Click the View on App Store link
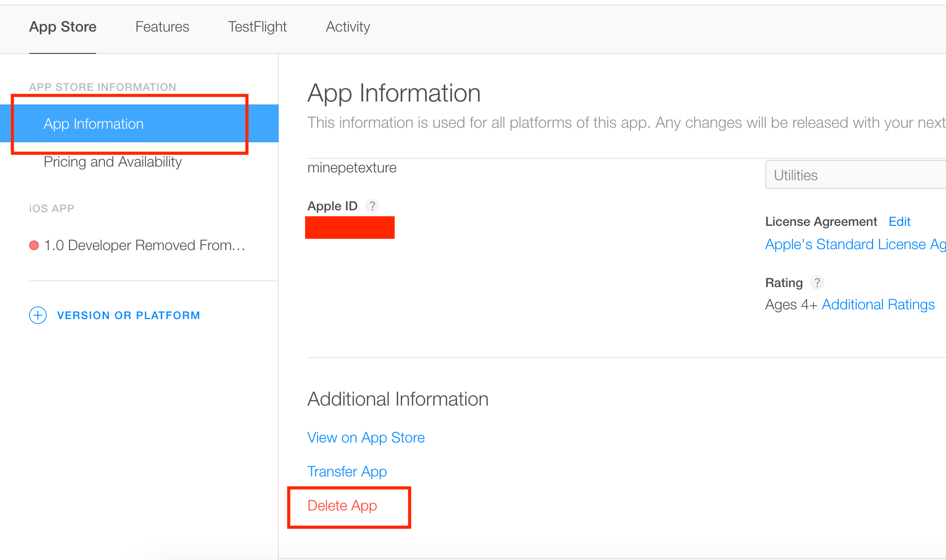The width and height of the screenshot is (946, 560). coord(366,438)
